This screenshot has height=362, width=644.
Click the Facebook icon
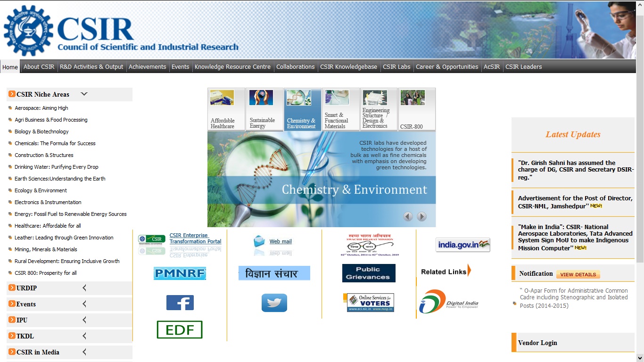pos(180,303)
